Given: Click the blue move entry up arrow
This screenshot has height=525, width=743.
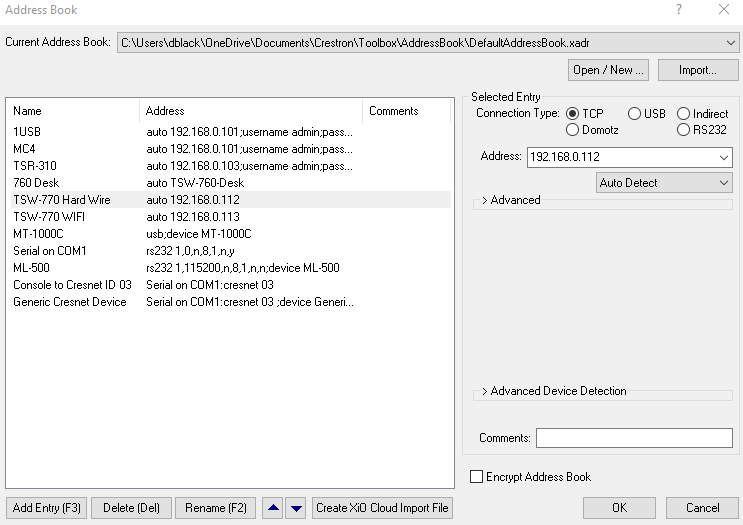Looking at the screenshot, I should point(273,508).
